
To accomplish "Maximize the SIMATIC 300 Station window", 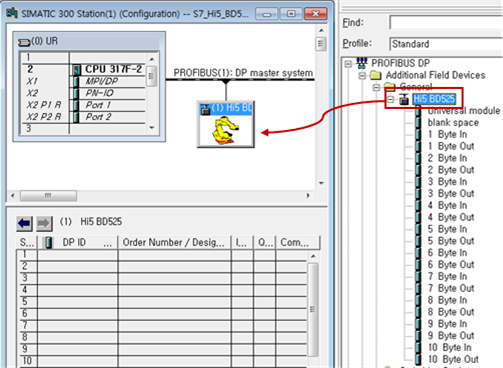I will (291, 14).
